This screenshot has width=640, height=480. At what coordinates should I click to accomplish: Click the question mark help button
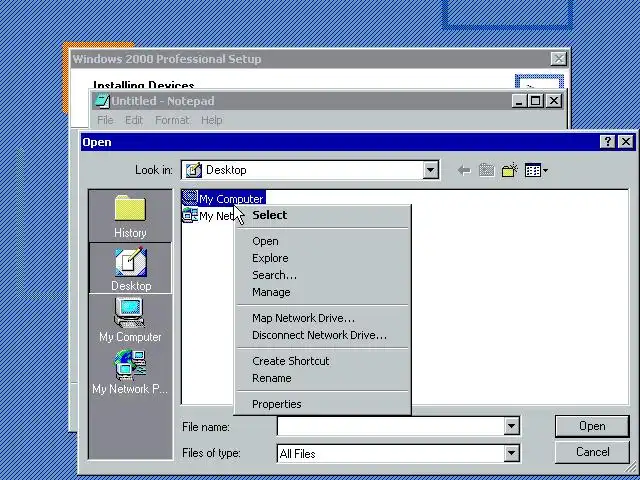[608, 142]
